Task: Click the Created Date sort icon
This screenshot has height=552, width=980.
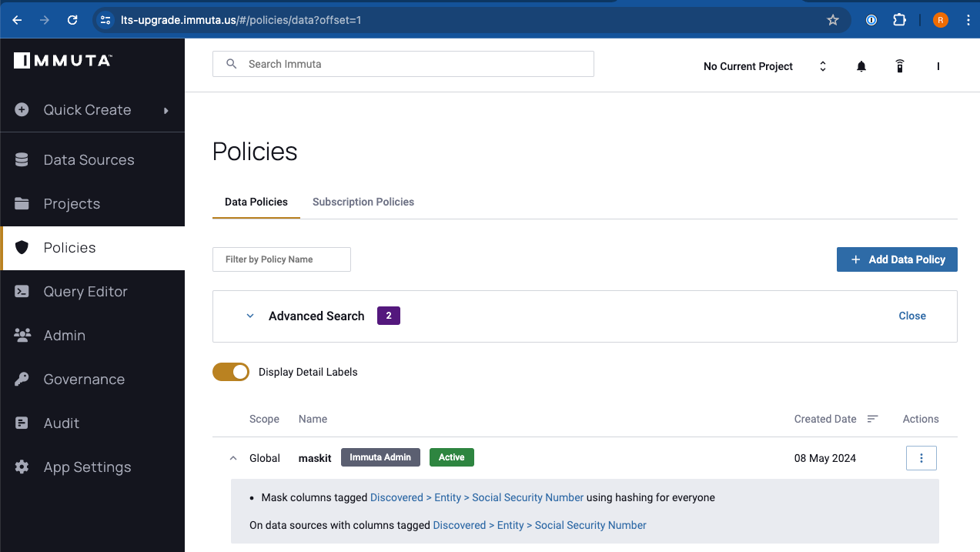Action: coord(872,419)
